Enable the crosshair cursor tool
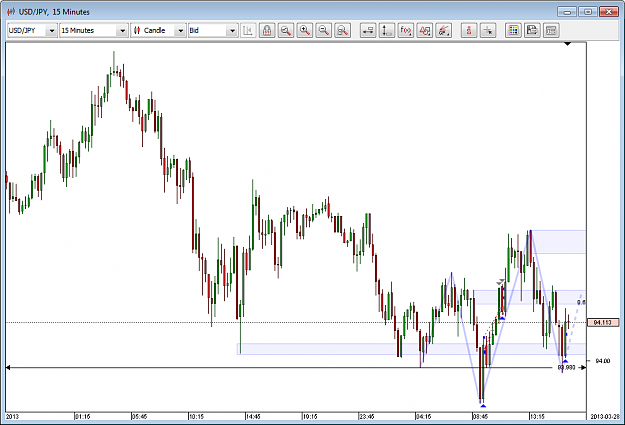 (488, 30)
